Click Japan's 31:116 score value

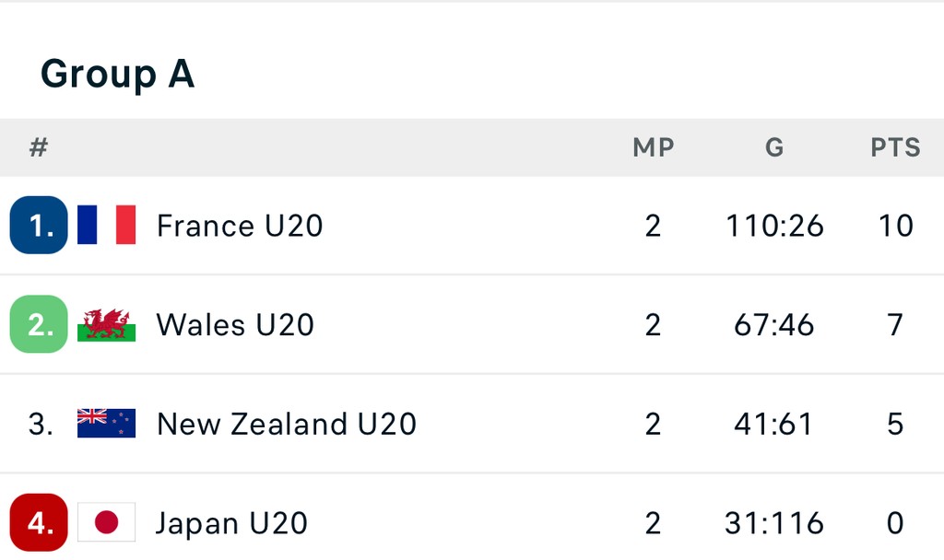click(x=774, y=524)
